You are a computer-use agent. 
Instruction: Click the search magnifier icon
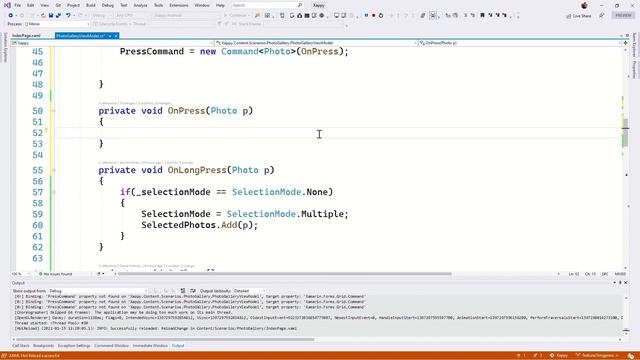pos(300,5)
